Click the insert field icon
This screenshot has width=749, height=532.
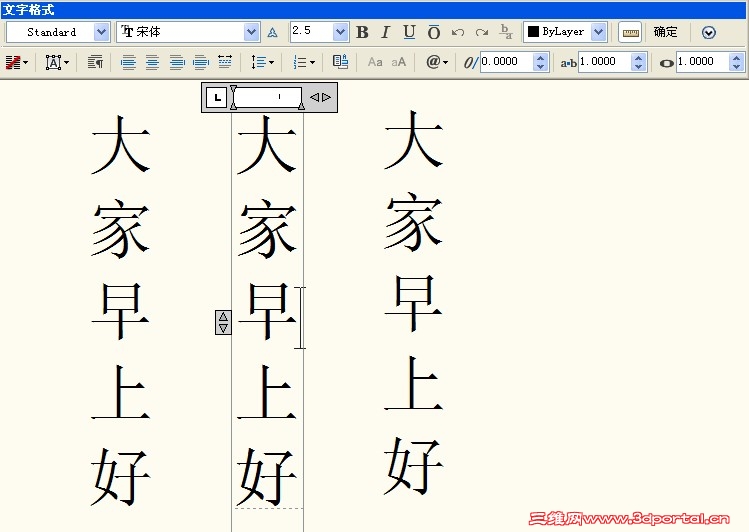click(340, 62)
